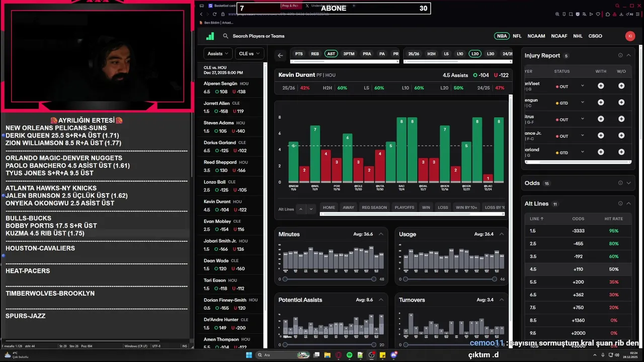Screen dimensions: 644x362
Task: Open Discord from the taskbar
Action: click(394, 355)
